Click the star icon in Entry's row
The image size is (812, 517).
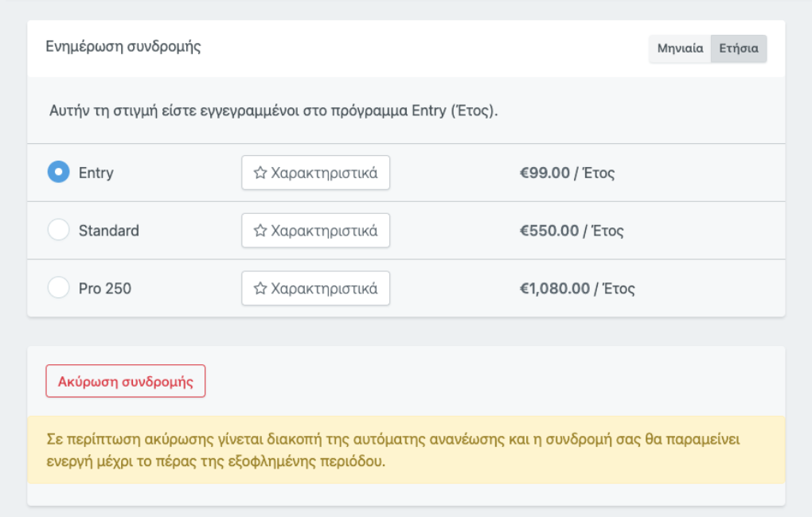pos(260,173)
